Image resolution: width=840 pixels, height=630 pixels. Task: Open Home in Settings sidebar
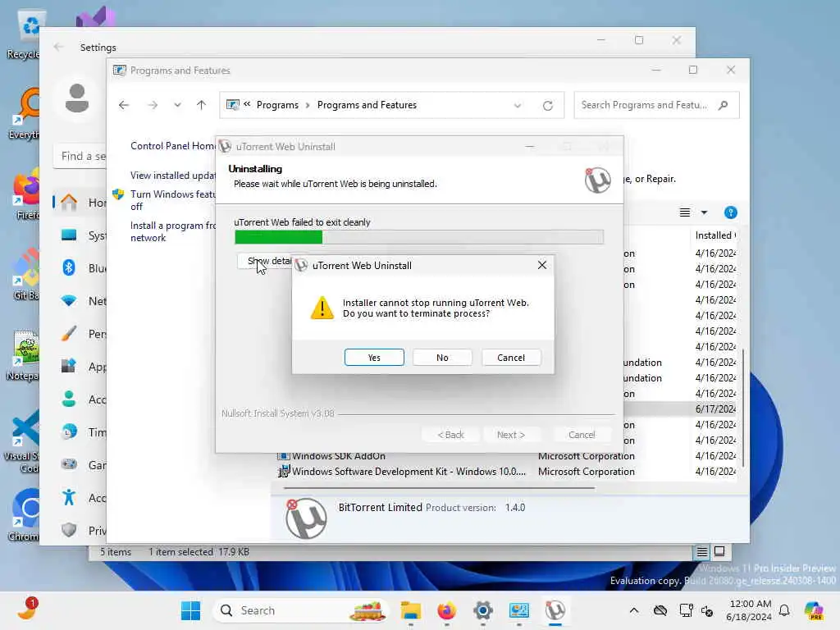tap(80, 203)
